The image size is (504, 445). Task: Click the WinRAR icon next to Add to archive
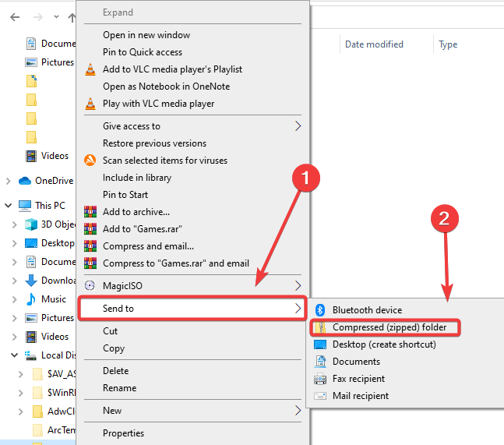pyautogui.click(x=90, y=211)
